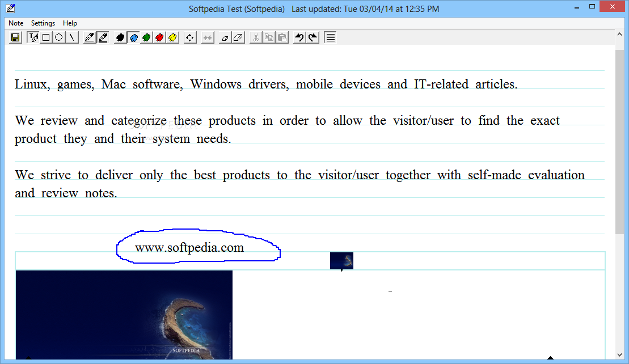The width and height of the screenshot is (629, 364).
Task: Click the app icon in title bar
Action: 10,8
